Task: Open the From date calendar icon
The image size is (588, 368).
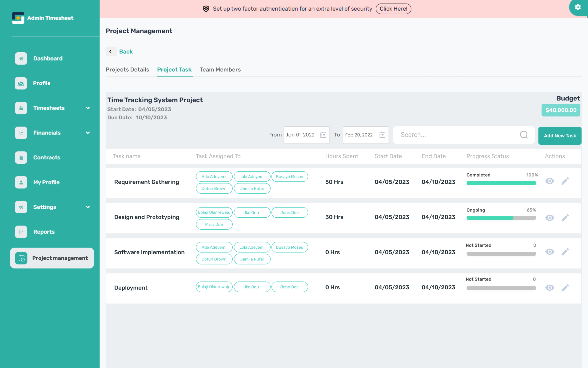Action: tap(323, 135)
